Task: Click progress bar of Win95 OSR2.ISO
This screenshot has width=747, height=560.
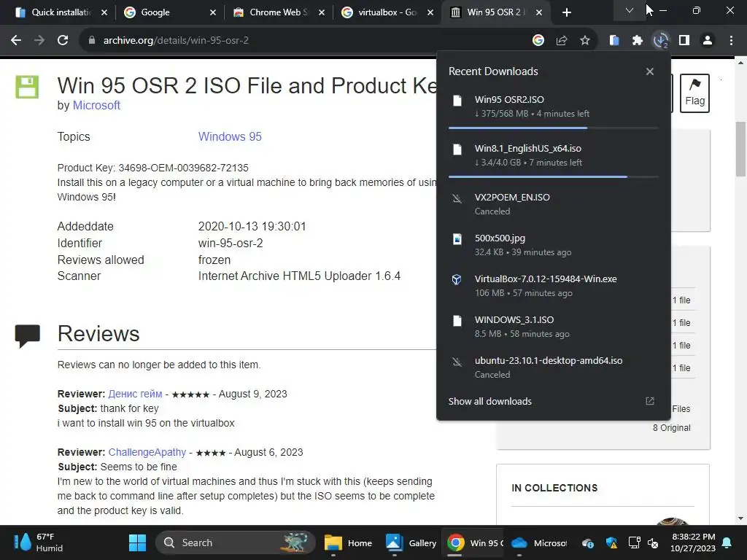Action: pos(553,128)
